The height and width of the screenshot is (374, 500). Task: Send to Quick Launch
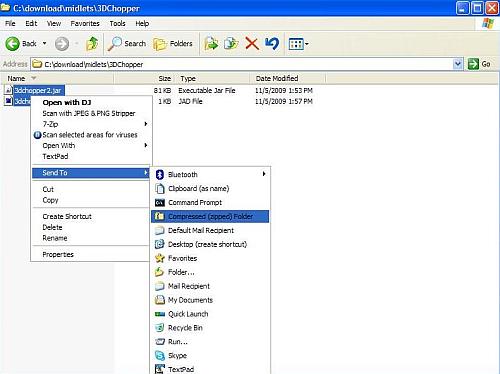tap(210, 314)
